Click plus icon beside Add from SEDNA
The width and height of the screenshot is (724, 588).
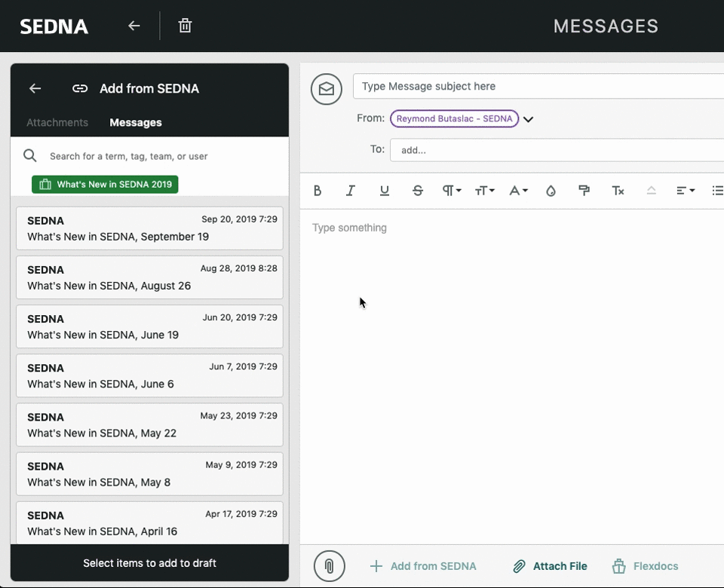click(x=376, y=566)
